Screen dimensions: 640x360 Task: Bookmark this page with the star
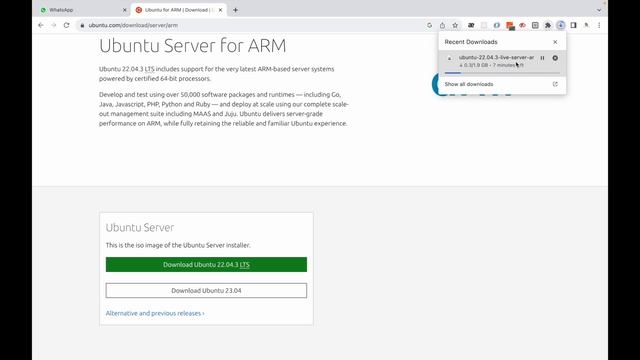[x=456, y=25]
